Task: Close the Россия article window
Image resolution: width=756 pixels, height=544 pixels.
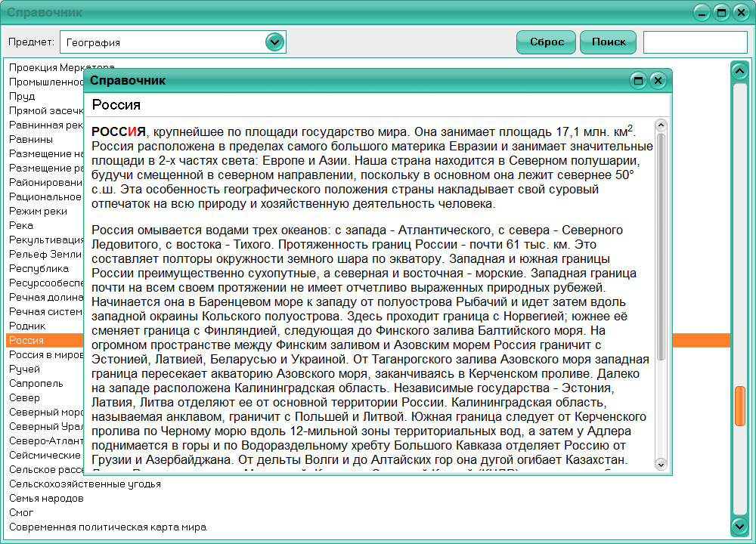Action: coord(658,80)
